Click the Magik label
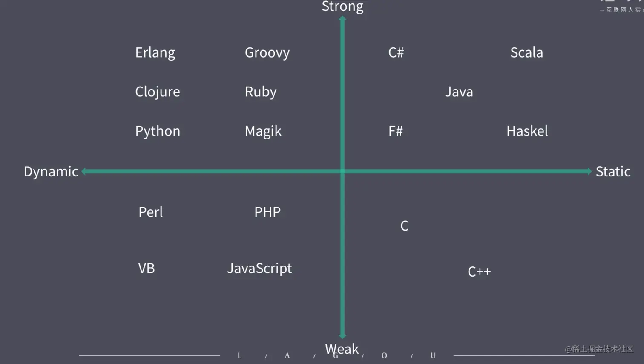This screenshot has width=644, height=364. click(x=263, y=131)
